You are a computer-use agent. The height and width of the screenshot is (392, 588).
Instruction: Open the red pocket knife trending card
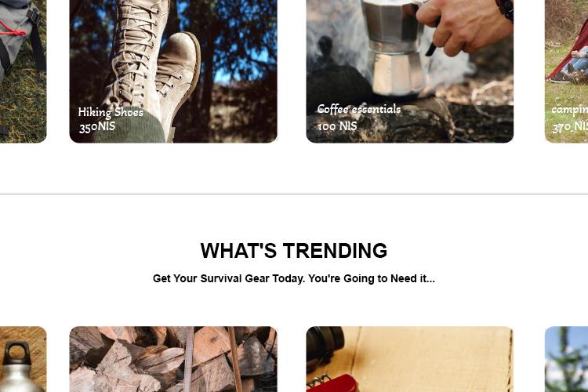coord(410,359)
